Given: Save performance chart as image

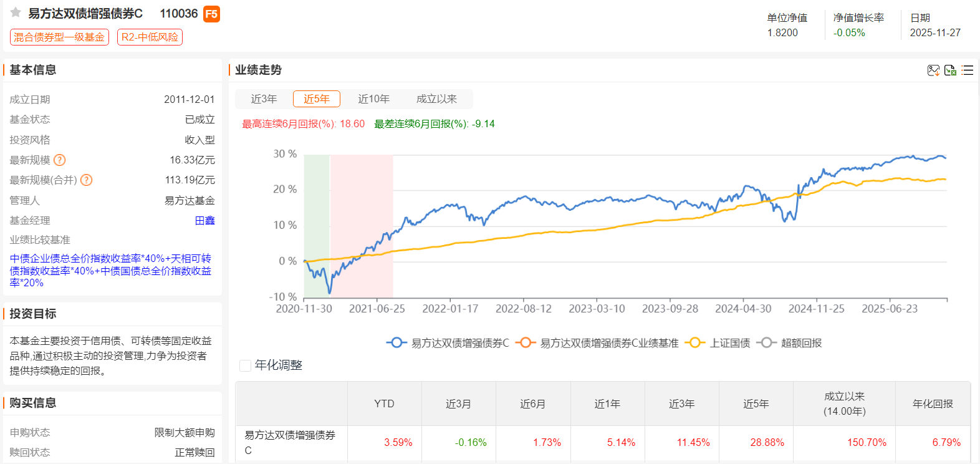Looking at the screenshot, I should (933, 70).
